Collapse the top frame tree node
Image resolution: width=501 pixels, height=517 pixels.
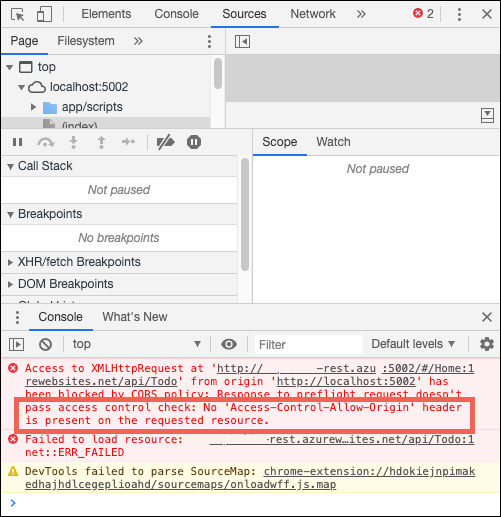click(10, 67)
